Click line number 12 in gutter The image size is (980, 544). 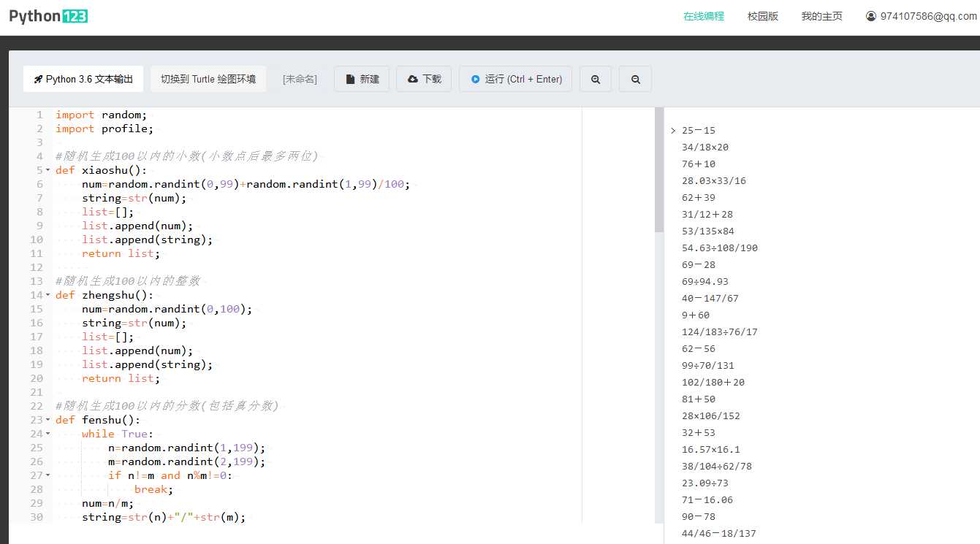(x=37, y=267)
